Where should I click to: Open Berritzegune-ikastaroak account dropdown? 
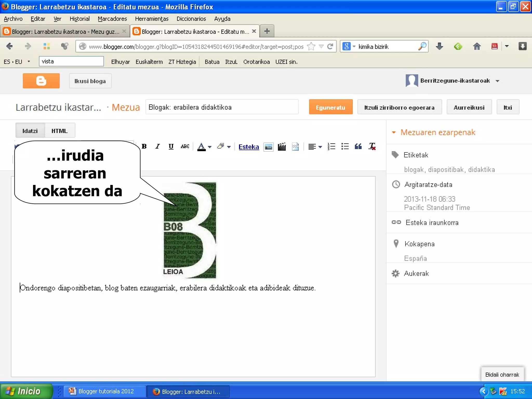point(497,81)
